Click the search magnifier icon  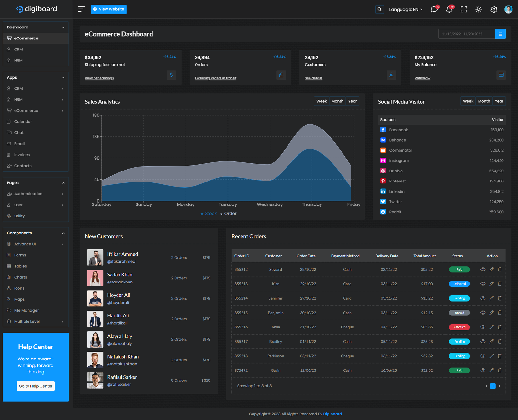(379, 9)
